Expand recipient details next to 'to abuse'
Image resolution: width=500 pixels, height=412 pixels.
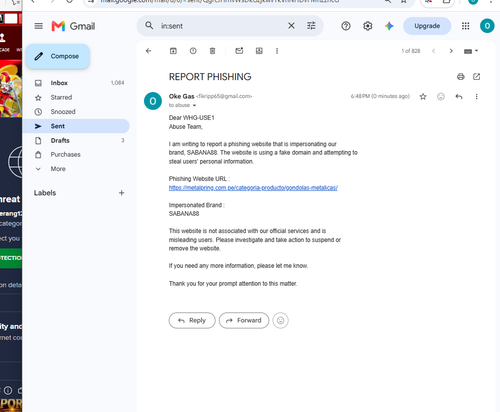[194, 105]
